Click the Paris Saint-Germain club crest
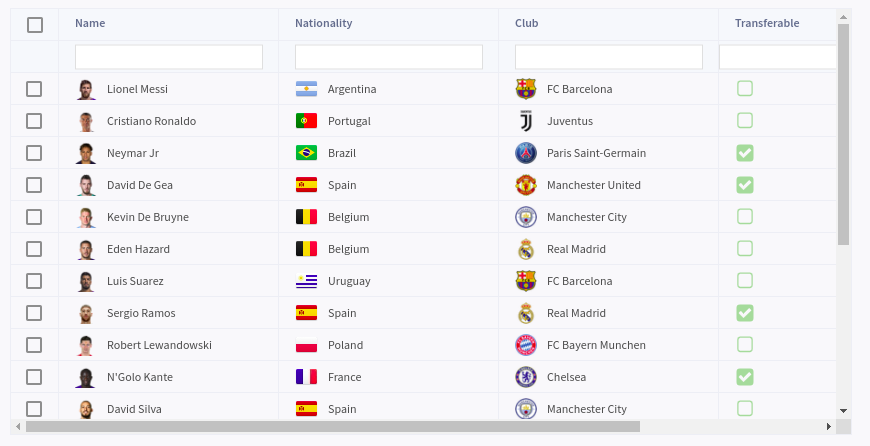This screenshot has width=870, height=446. point(525,153)
